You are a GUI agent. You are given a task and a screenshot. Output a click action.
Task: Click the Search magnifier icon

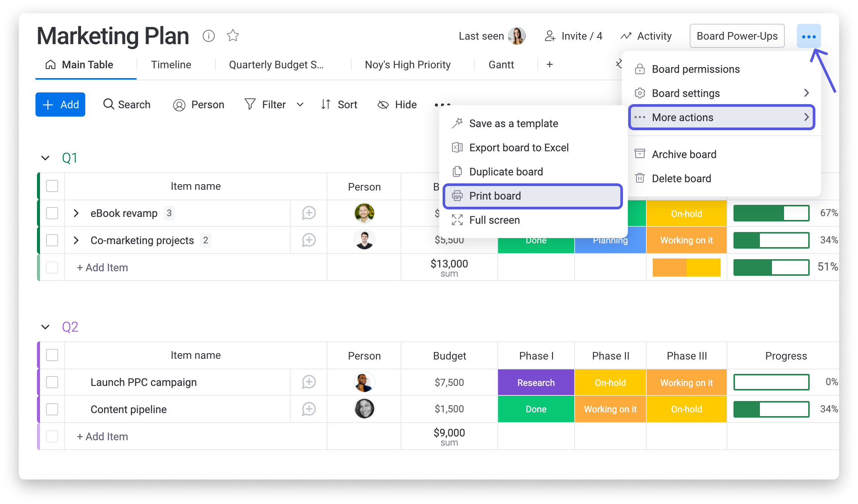(109, 104)
